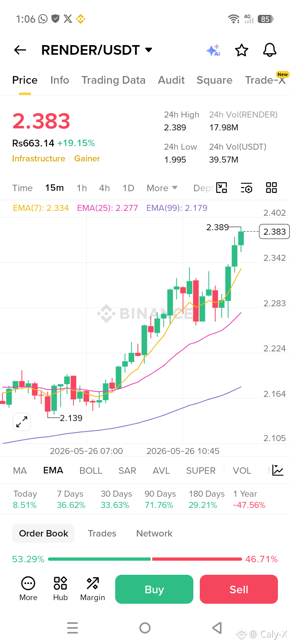Select the Order Book tab
The width and height of the screenshot is (290, 644).
click(43, 533)
